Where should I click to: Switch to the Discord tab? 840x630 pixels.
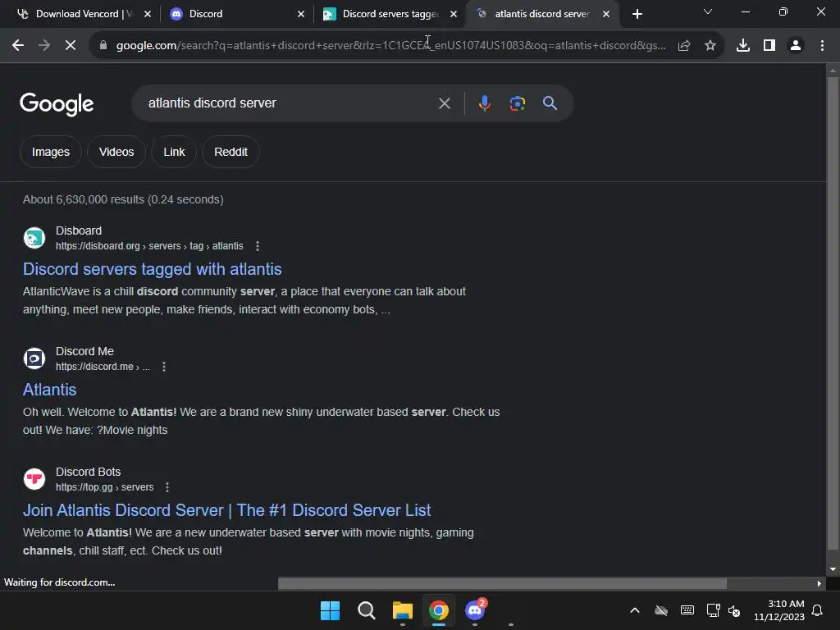(x=235, y=14)
